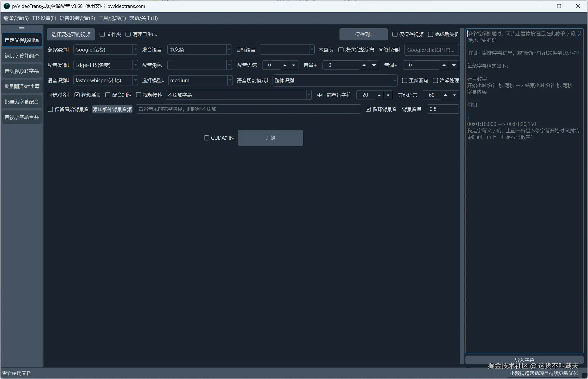Image resolution: width=588 pixels, height=379 pixels.
Task: Maximize the pyVideoTrans window
Action: coord(559,6)
